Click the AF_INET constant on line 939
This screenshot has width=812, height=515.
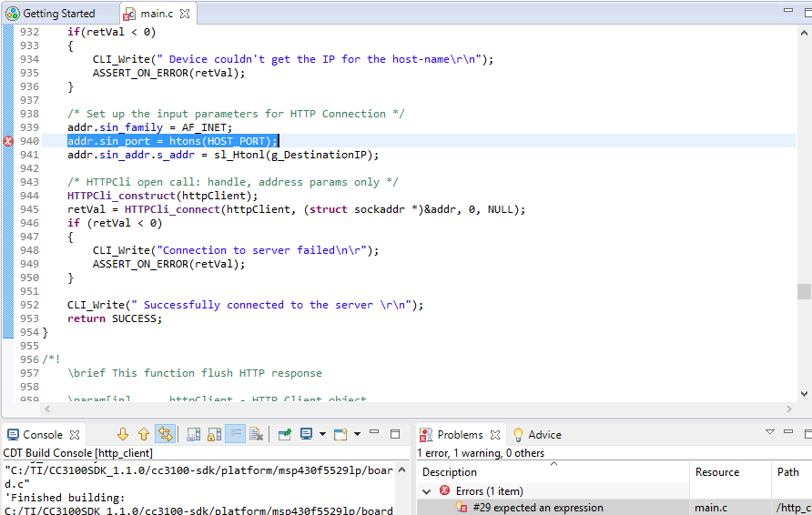pyautogui.click(x=204, y=127)
